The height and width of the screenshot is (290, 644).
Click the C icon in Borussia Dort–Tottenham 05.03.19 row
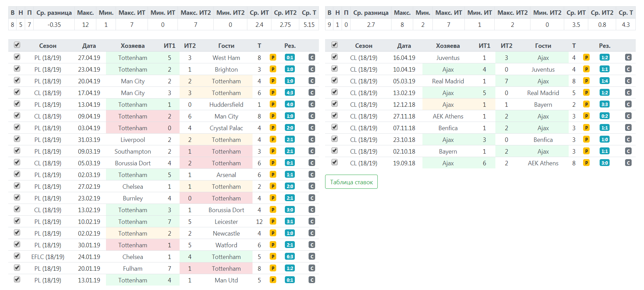pyautogui.click(x=312, y=163)
